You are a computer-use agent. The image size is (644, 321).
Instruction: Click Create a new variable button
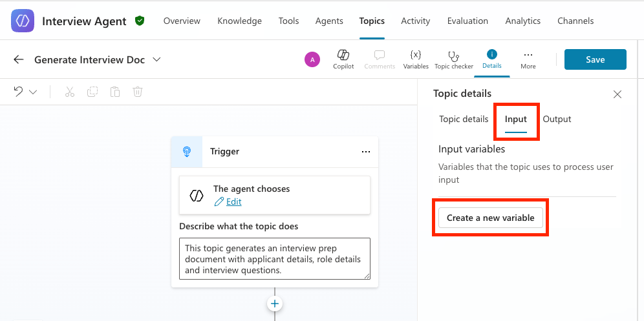point(491,218)
